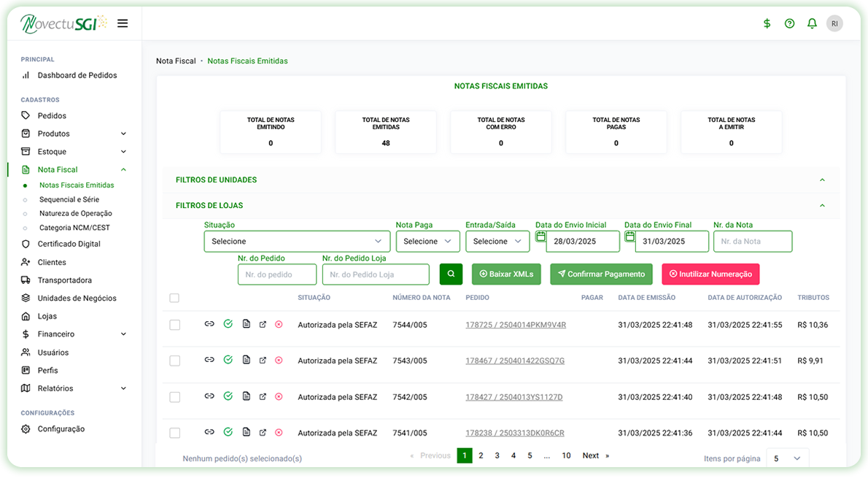This screenshot has height=481, width=868.
Task: Click the dollar sign icon in header
Action: pyautogui.click(x=767, y=23)
